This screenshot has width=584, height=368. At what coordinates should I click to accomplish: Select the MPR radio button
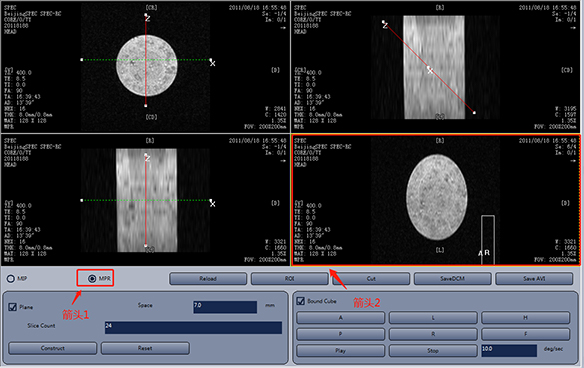tap(92, 279)
